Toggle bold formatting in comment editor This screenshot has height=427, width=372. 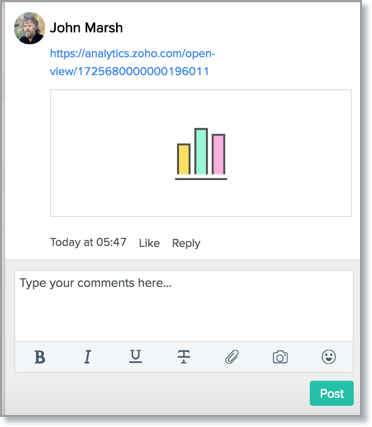[40, 357]
